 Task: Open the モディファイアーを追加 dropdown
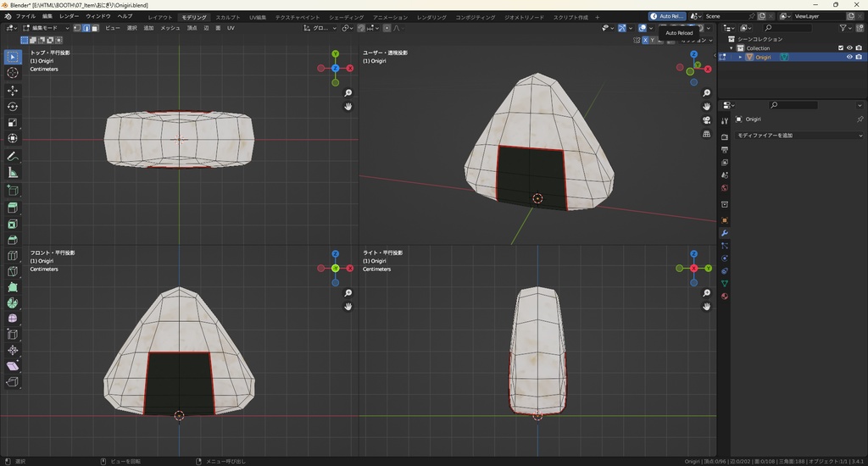(x=798, y=136)
